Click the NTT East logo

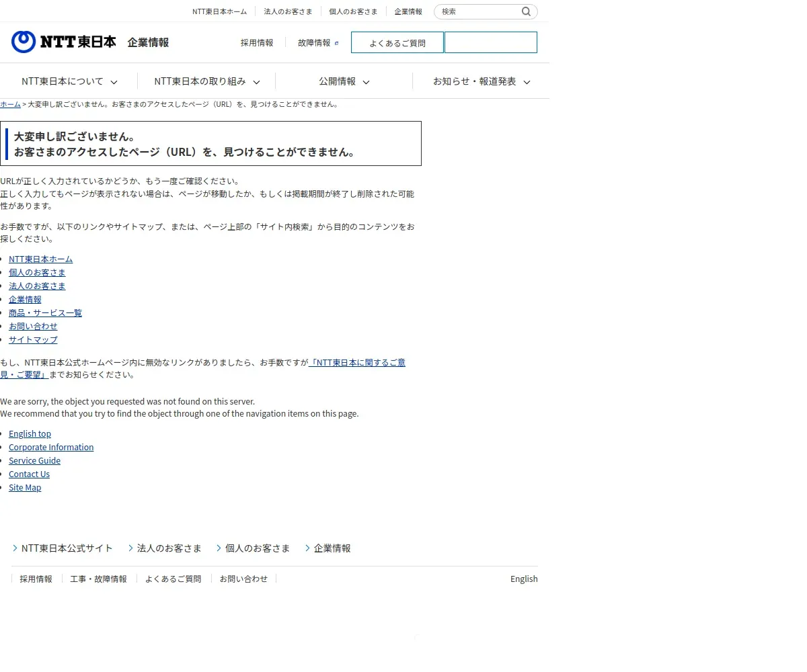click(x=64, y=42)
